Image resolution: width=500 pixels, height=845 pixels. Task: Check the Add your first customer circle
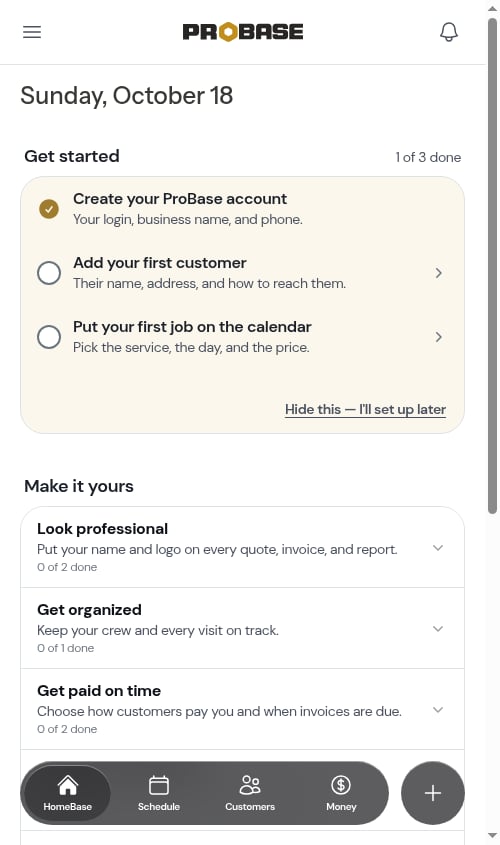[x=48, y=273]
